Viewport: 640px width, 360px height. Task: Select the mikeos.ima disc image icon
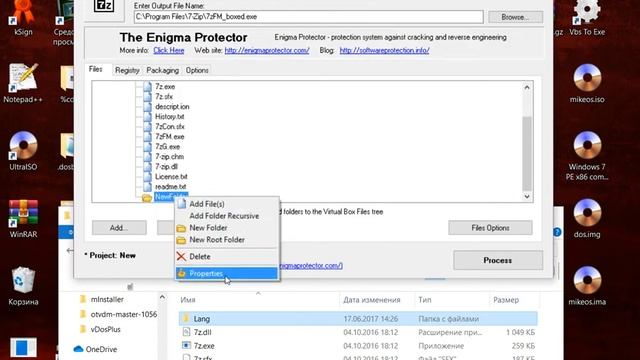tap(587, 286)
